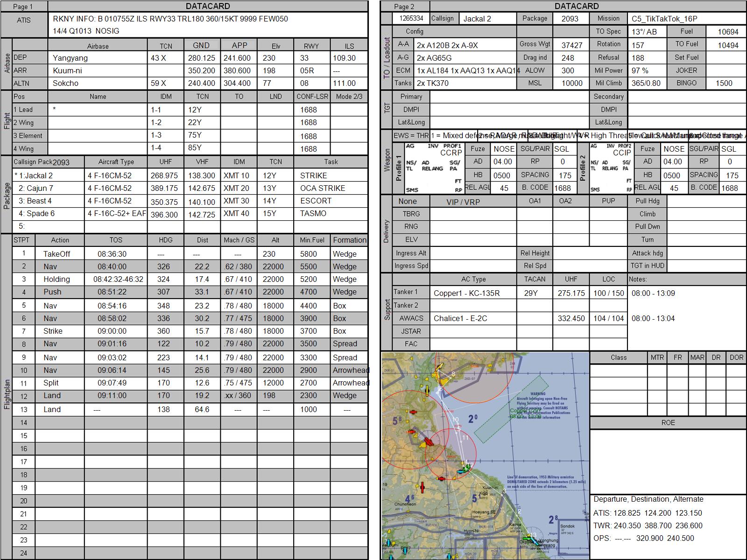
Task: Click the Profile 1 SMS page image
Action: pos(434,168)
